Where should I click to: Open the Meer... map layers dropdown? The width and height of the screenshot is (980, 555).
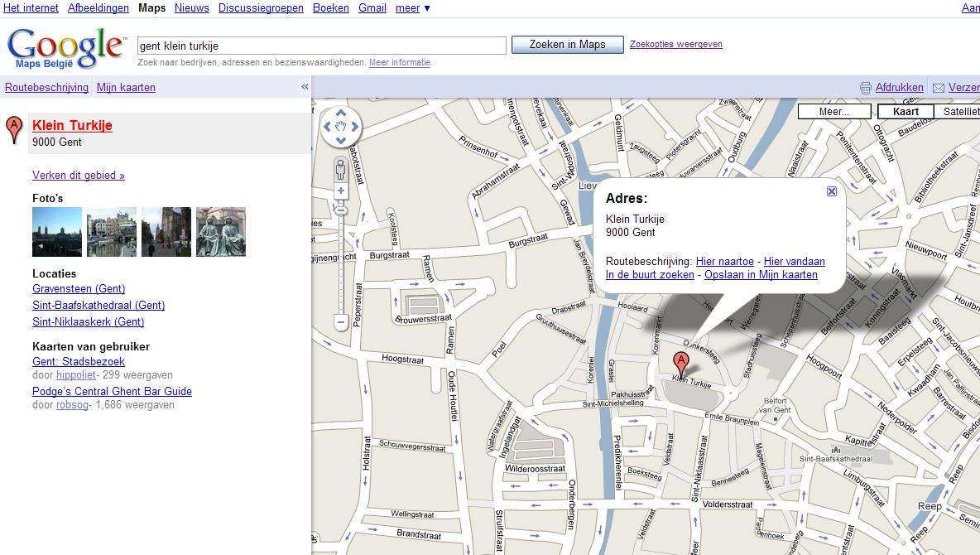click(x=834, y=112)
